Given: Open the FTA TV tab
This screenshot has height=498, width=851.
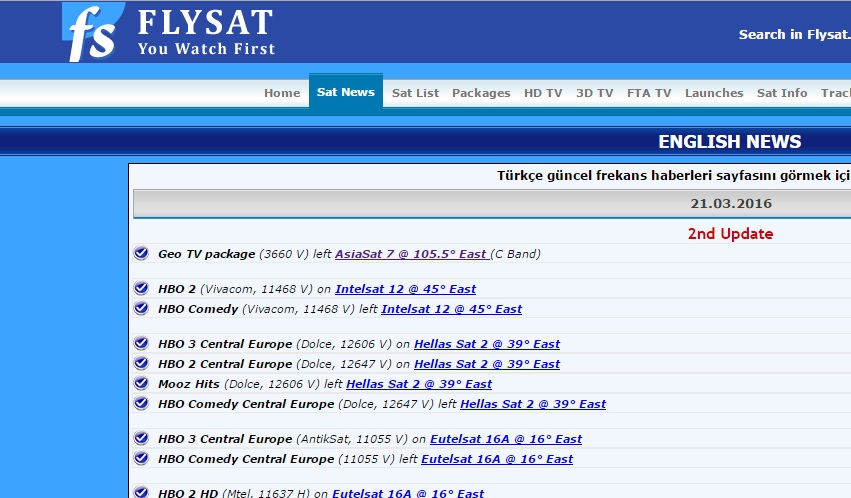Looking at the screenshot, I should (x=649, y=93).
